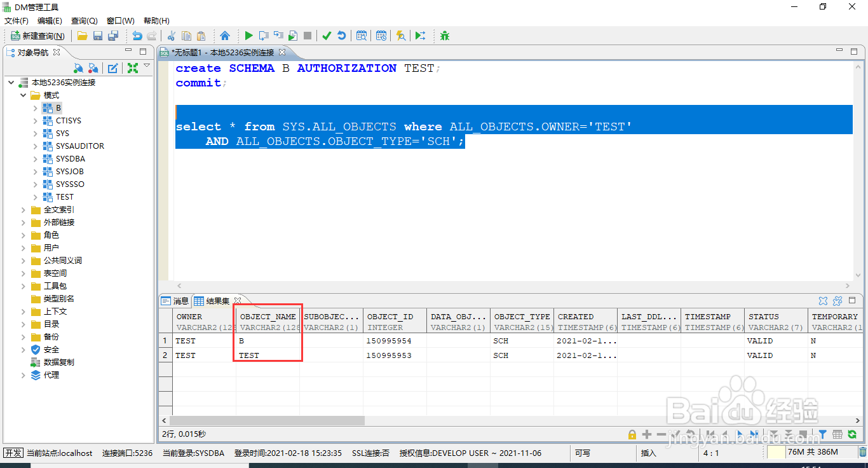
Task: Close the 对象导航 panel tab
Action: point(56,52)
